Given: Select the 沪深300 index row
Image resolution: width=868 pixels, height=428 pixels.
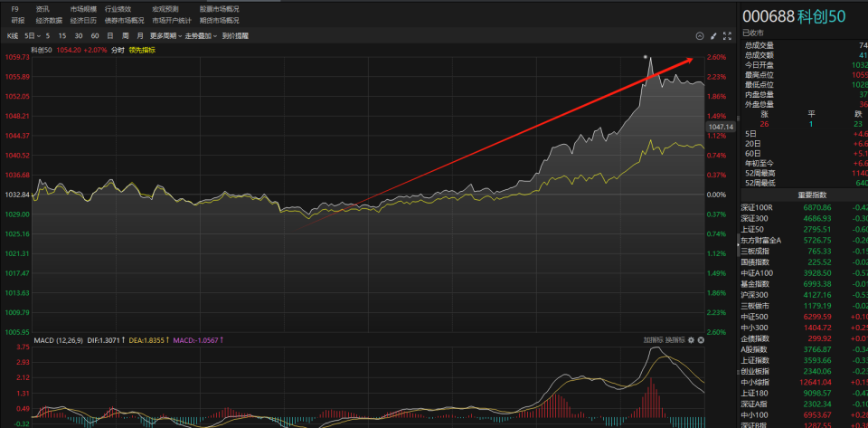Looking at the screenshot, I should click(x=805, y=295).
